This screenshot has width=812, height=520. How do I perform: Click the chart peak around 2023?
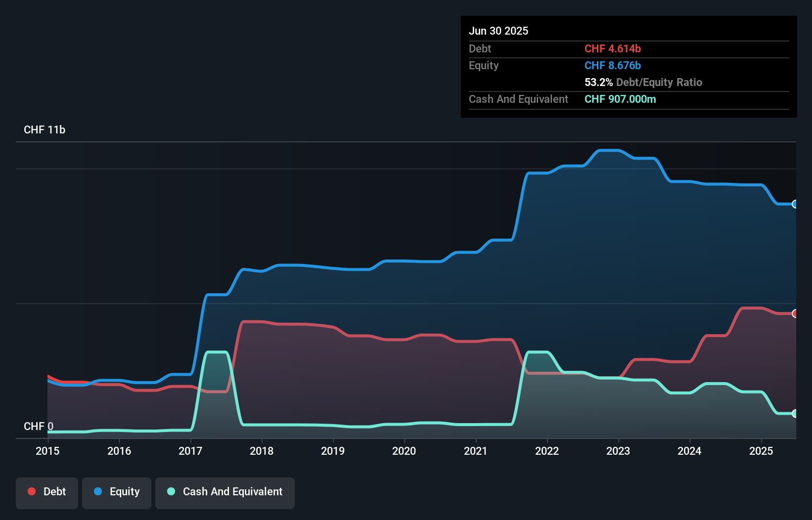609,151
